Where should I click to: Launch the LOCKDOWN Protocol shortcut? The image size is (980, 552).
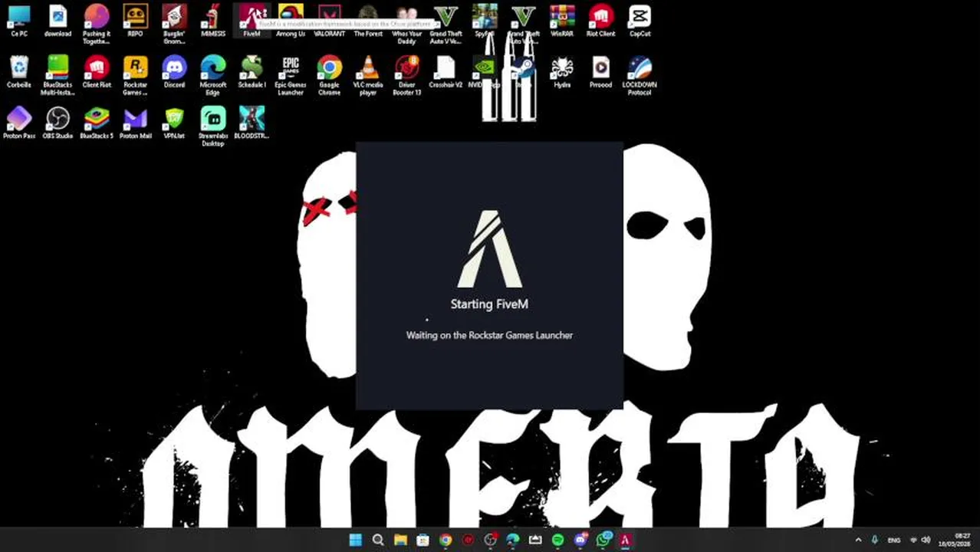tap(640, 75)
